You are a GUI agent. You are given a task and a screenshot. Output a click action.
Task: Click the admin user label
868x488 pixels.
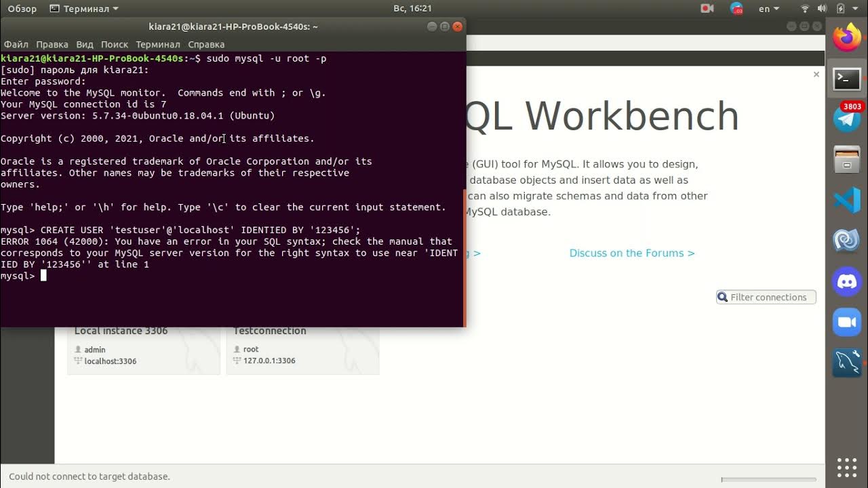coord(95,350)
